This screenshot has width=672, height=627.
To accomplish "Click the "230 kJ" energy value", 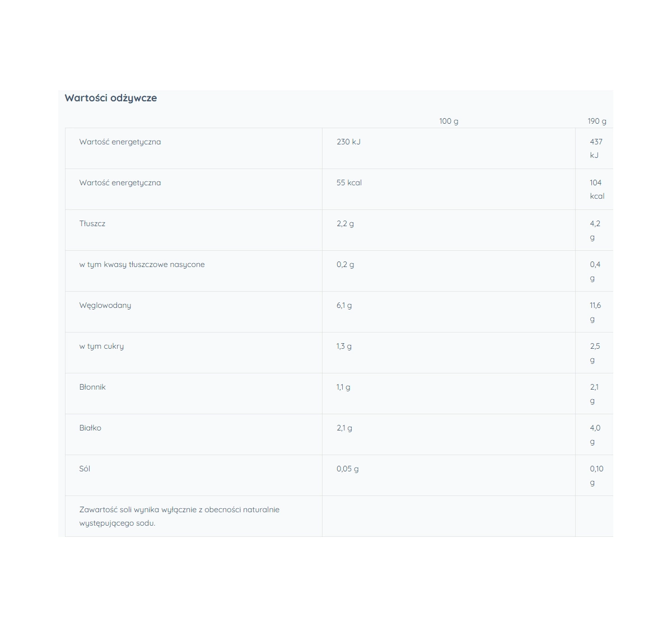I will click(348, 142).
